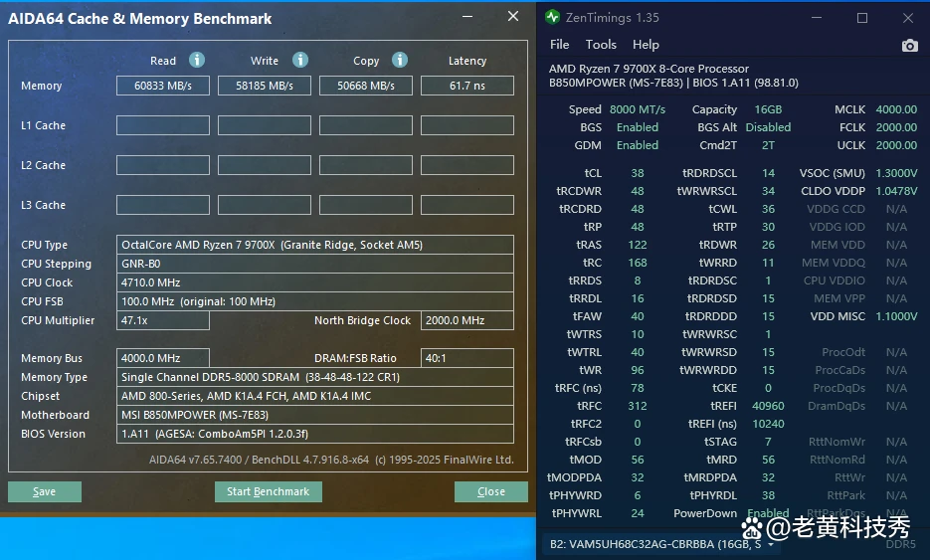Click the Save button
The width and height of the screenshot is (930, 560).
click(x=45, y=491)
